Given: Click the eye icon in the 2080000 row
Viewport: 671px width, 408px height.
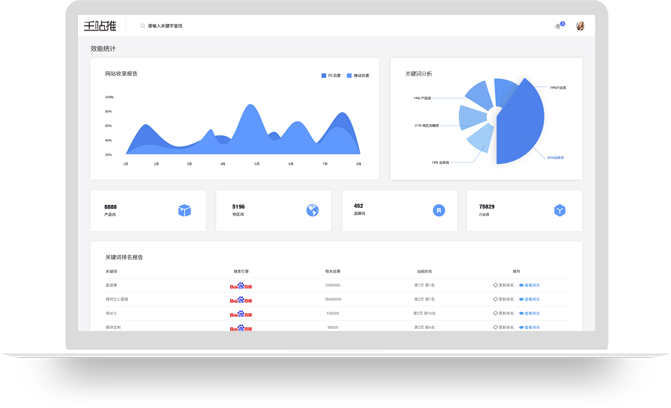Looking at the screenshot, I should 521,285.
